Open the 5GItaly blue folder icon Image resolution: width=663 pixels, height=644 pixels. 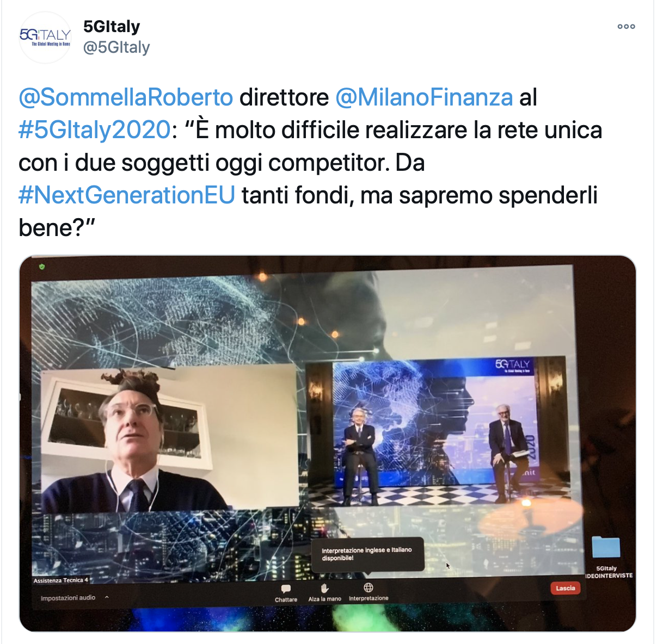(x=606, y=547)
